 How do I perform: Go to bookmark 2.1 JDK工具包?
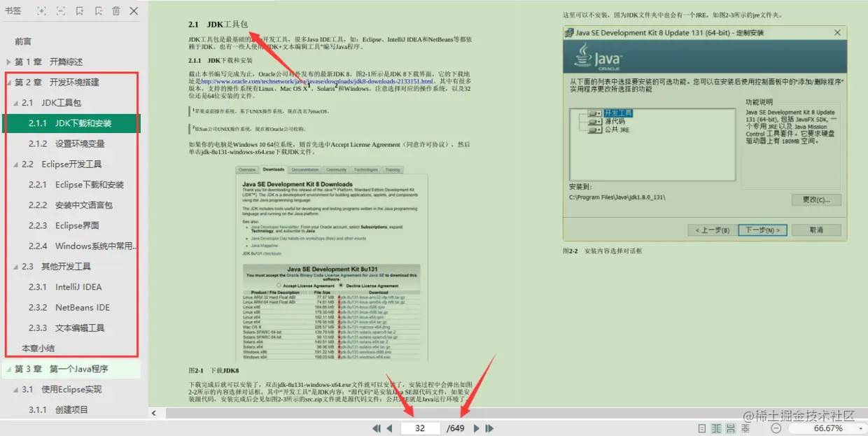click(x=51, y=103)
